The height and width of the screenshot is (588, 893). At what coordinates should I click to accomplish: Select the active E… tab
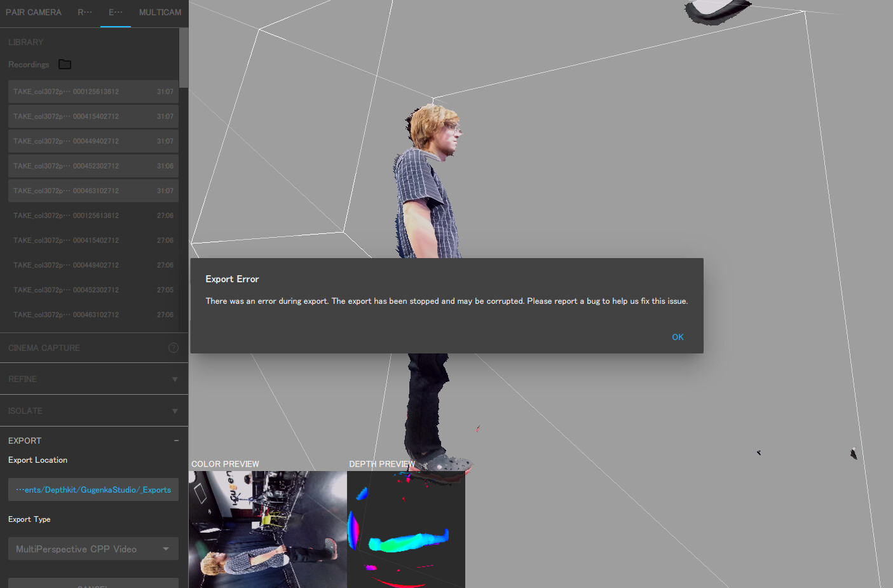tap(116, 12)
